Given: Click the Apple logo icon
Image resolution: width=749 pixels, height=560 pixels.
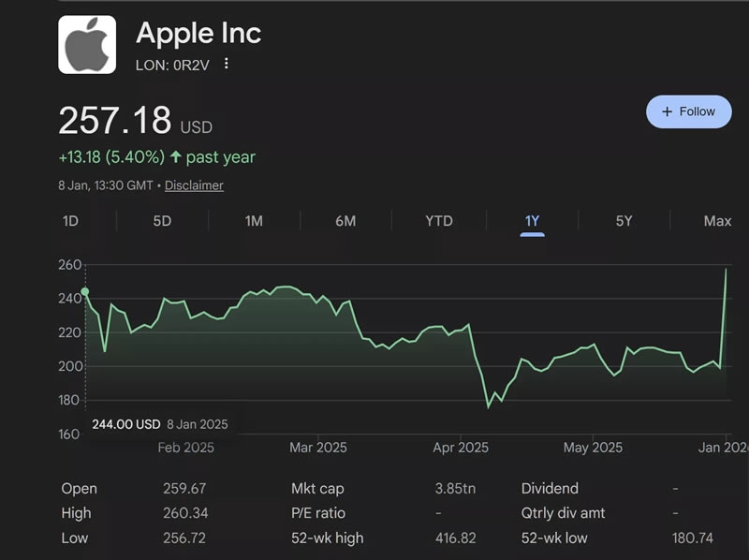Looking at the screenshot, I should (85, 44).
